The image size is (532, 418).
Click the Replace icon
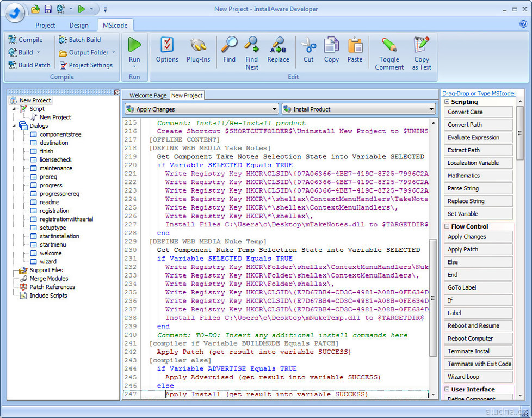coord(278,45)
